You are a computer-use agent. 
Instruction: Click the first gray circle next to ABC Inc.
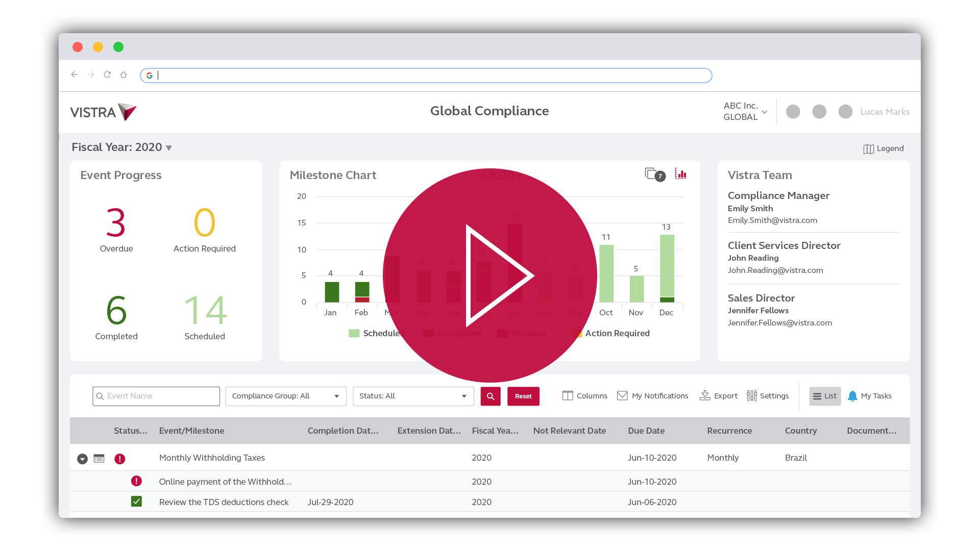pyautogui.click(x=793, y=112)
